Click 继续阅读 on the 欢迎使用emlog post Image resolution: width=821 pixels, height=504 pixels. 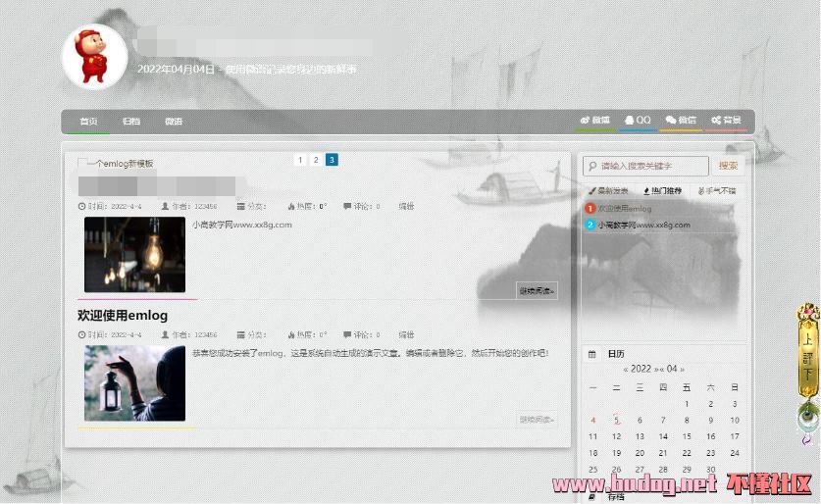coord(537,420)
